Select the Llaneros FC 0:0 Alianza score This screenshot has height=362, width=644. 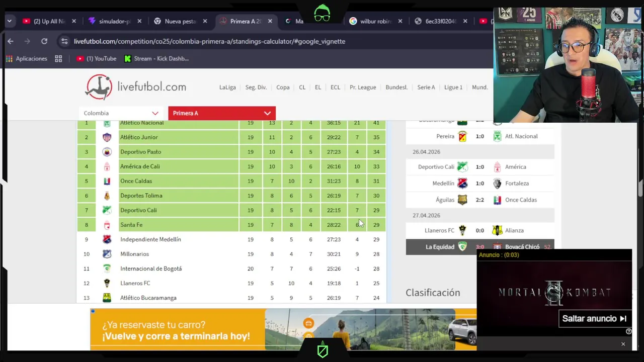tap(480, 230)
